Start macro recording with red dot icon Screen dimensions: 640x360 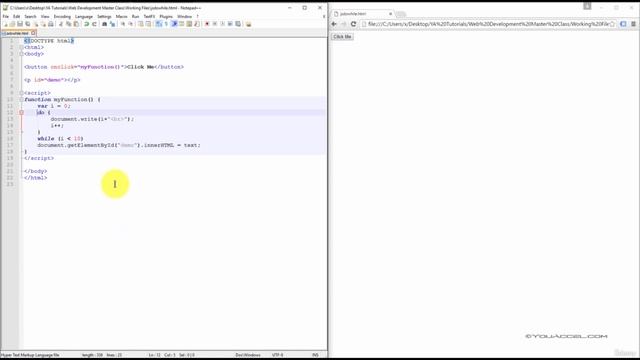(207, 24)
